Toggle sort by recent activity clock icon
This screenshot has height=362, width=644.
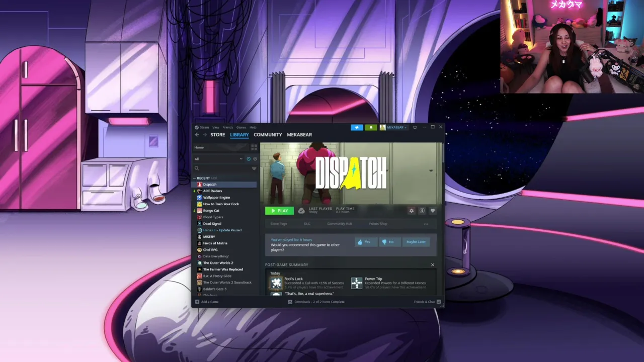click(x=249, y=159)
